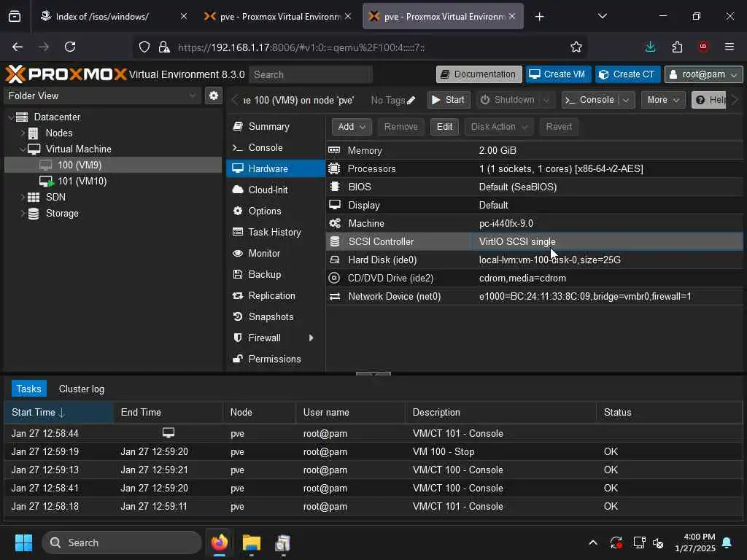This screenshot has width=747, height=560.
Task: Collapse the Datacenter tree node
Action: (10, 117)
